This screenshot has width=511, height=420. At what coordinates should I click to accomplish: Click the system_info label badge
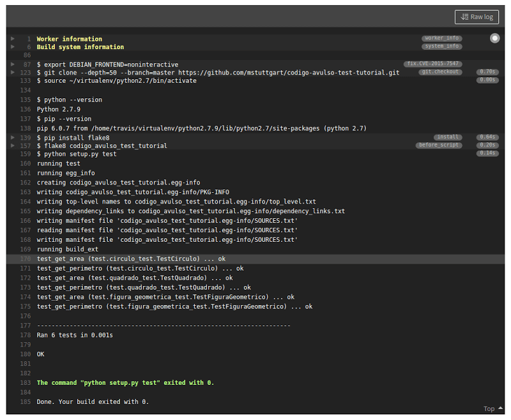tap(441, 46)
